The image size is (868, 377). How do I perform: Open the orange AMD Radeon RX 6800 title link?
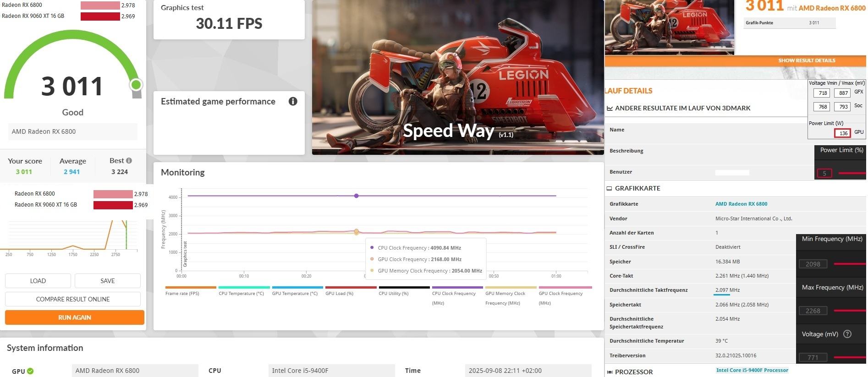click(832, 8)
